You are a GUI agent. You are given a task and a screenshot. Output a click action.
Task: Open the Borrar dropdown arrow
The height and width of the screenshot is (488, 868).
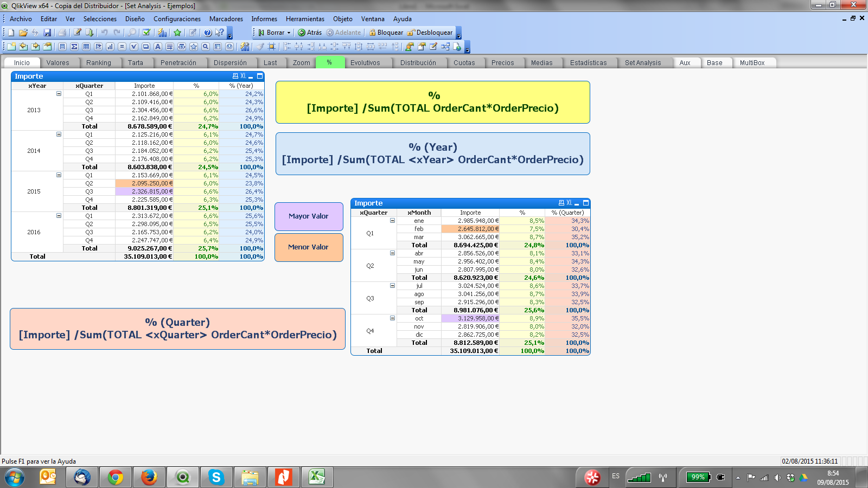pyautogui.click(x=289, y=33)
